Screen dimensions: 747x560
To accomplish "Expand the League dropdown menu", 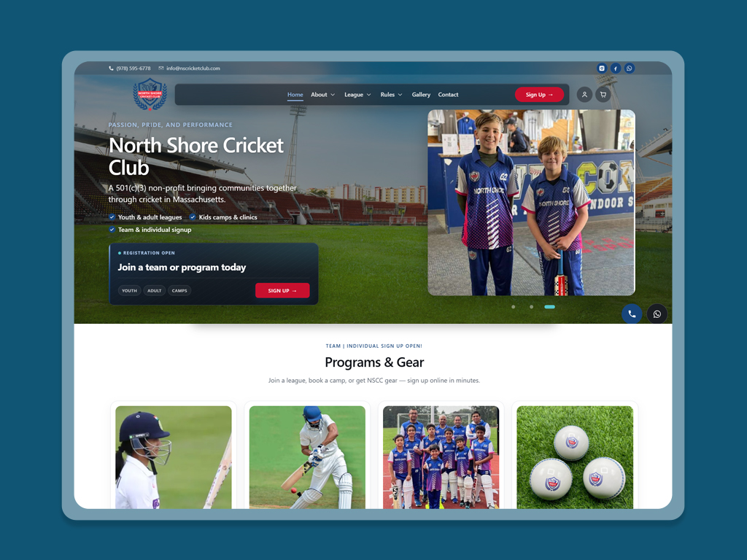I will pos(357,95).
